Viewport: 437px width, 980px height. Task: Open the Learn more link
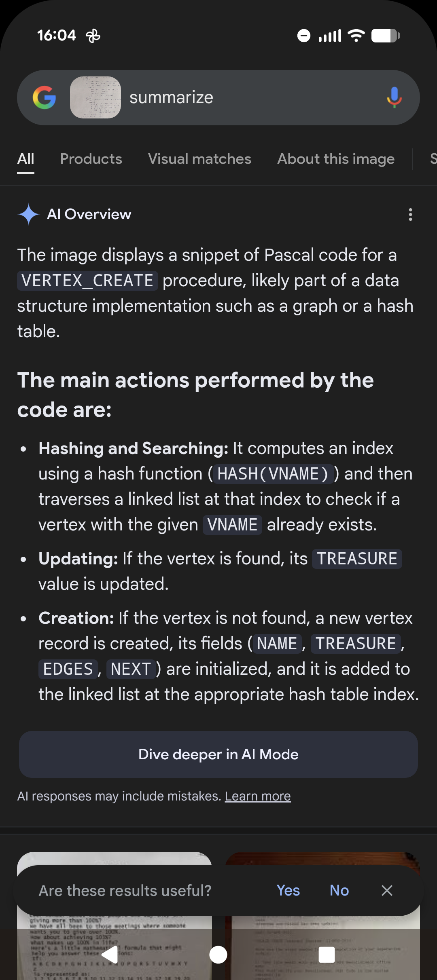pos(257,796)
